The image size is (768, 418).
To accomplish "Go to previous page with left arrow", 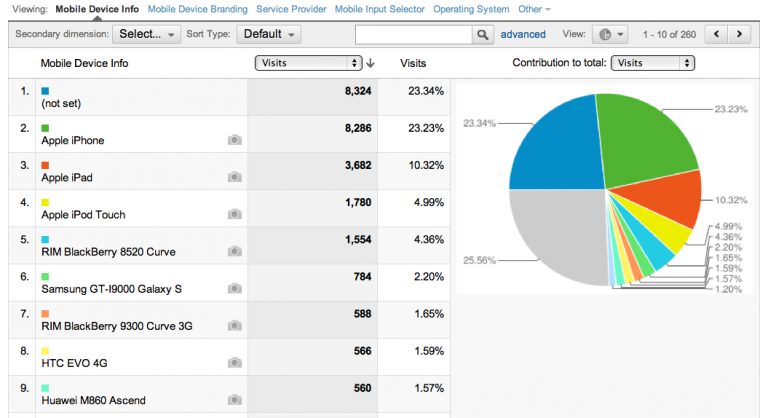I will pos(717,34).
